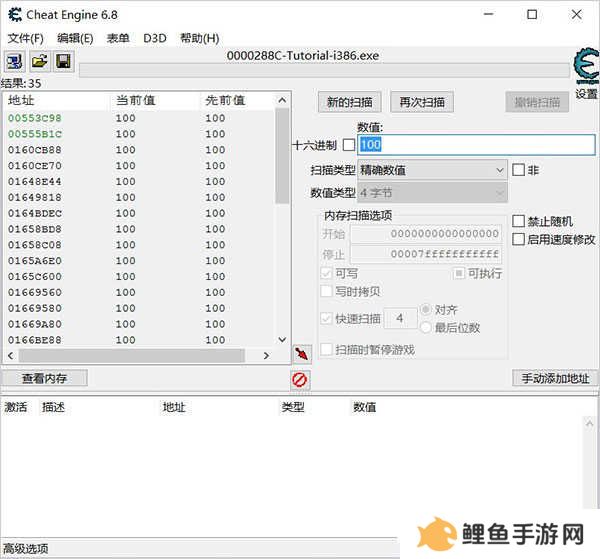600x559 pixels.
Task: Click the save floppy disk icon
Action: point(63,61)
